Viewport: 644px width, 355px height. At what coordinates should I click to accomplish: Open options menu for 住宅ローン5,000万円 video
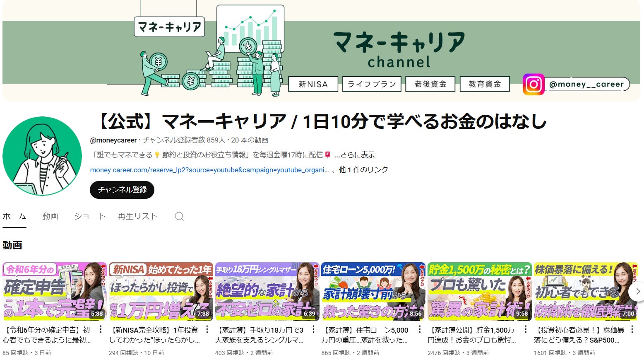pos(419,329)
